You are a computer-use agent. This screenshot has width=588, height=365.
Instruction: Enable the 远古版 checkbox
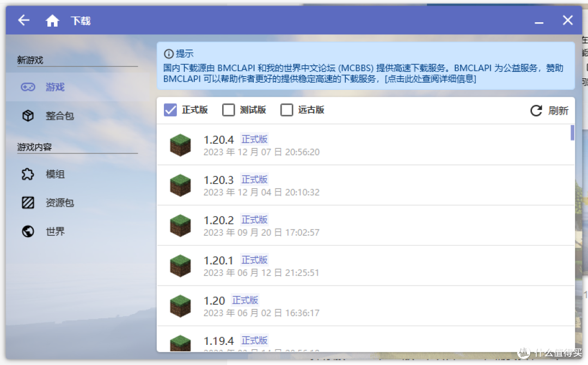point(286,110)
